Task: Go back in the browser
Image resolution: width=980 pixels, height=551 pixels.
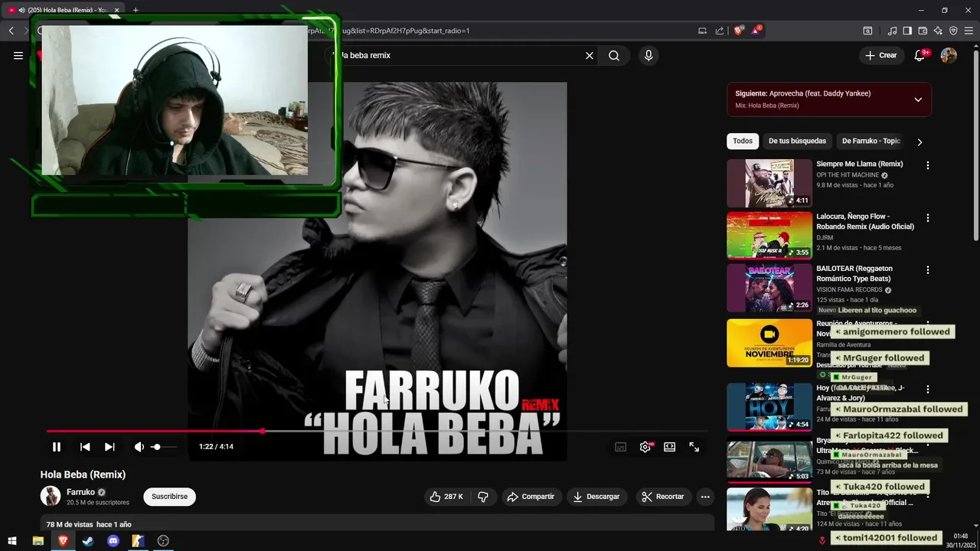Action: coord(11,31)
